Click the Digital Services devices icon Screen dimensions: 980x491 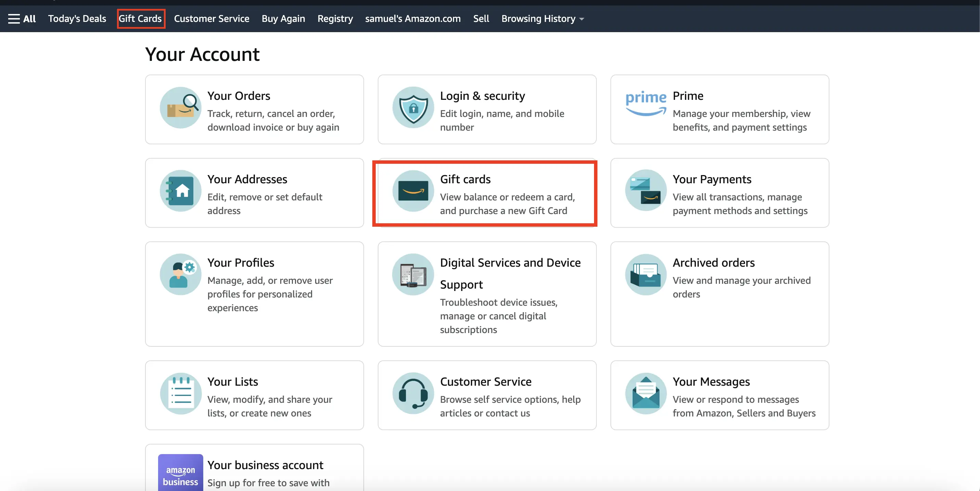point(413,274)
